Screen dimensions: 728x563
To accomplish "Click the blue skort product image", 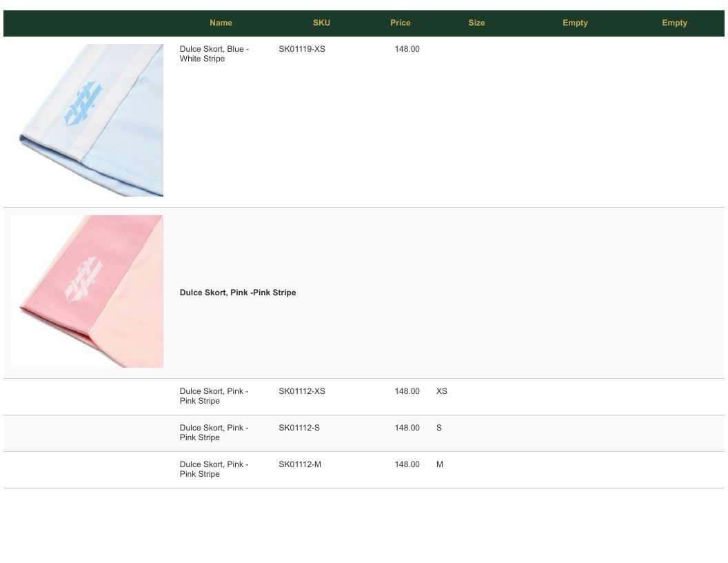I will click(x=88, y=120).
